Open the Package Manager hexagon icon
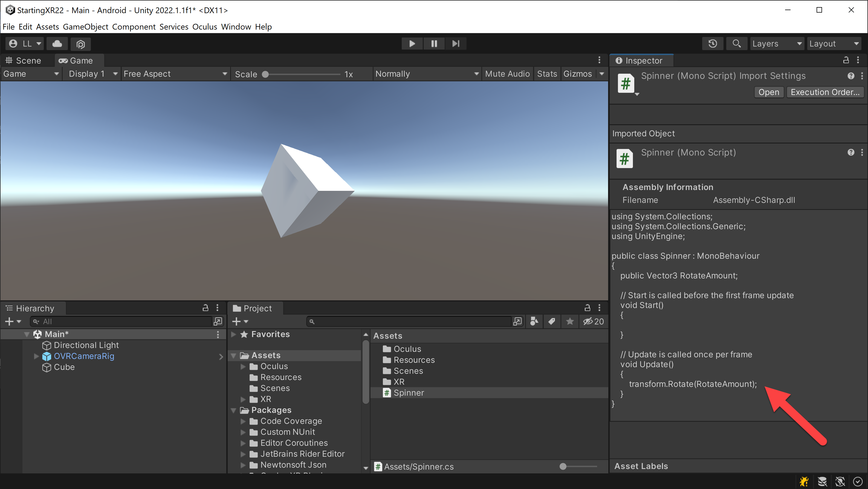Viewport: 868px width, 489px height. [x=80, y=44]
